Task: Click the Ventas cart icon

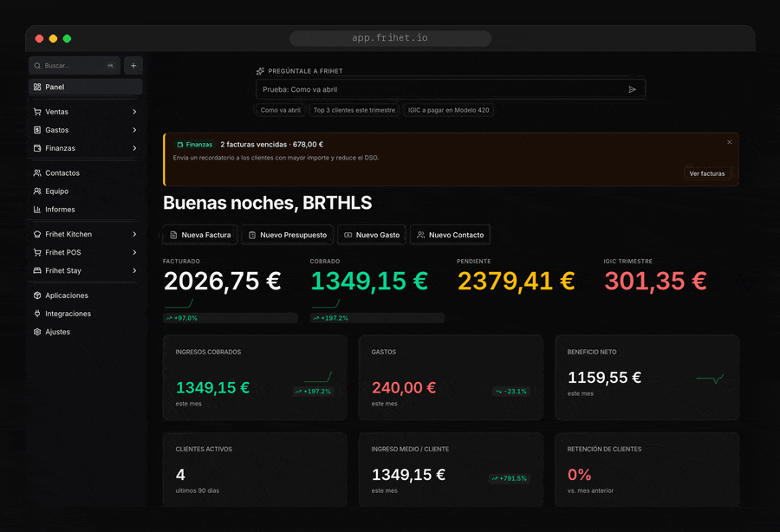Action: click(x=37, y=112)
